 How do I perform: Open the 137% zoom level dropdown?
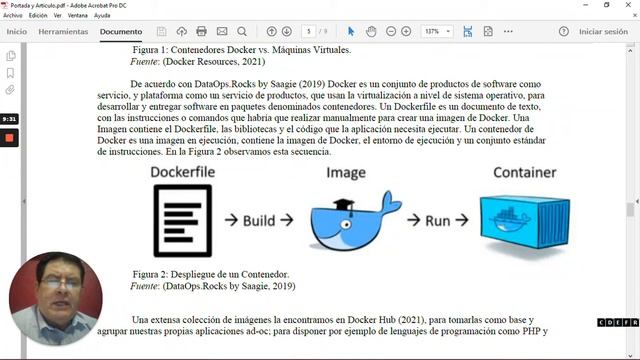point(437,31)
